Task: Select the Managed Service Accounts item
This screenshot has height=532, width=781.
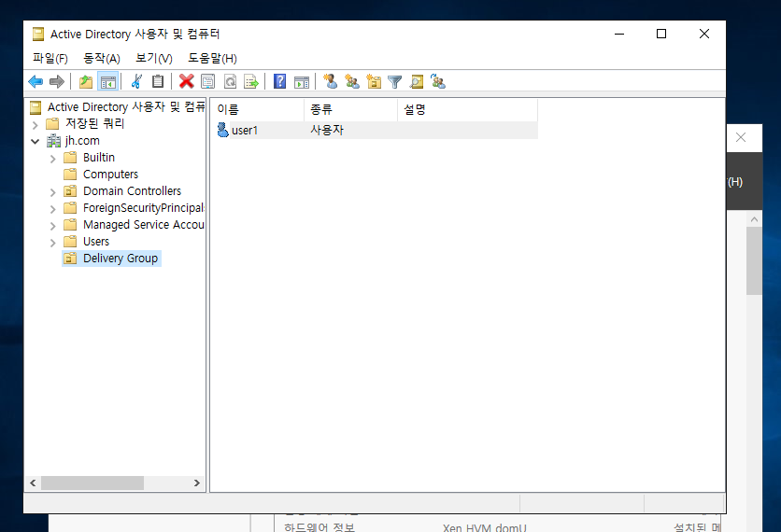Action: 144,225
